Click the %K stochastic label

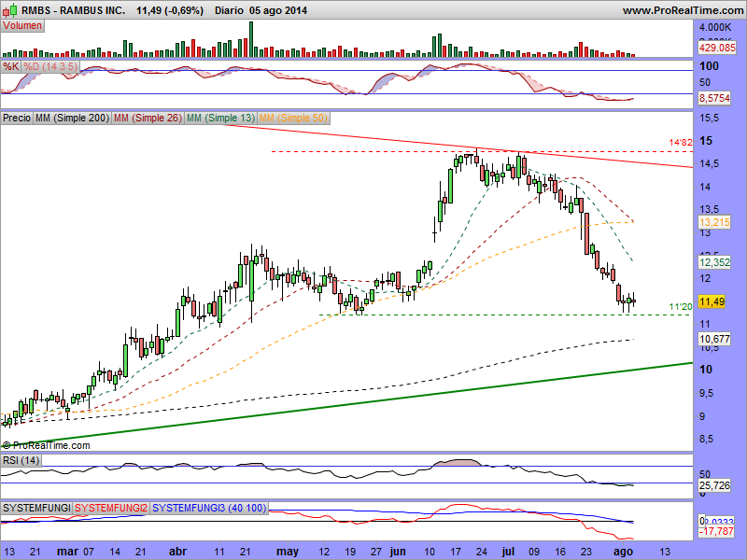pyautogui.click(x=10, y=66)
